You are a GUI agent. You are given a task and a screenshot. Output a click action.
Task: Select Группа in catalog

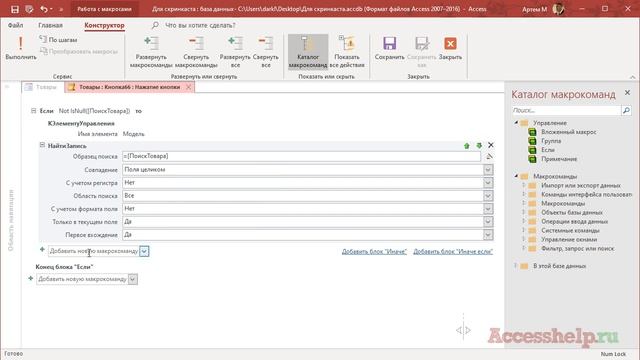coord(551,141)
